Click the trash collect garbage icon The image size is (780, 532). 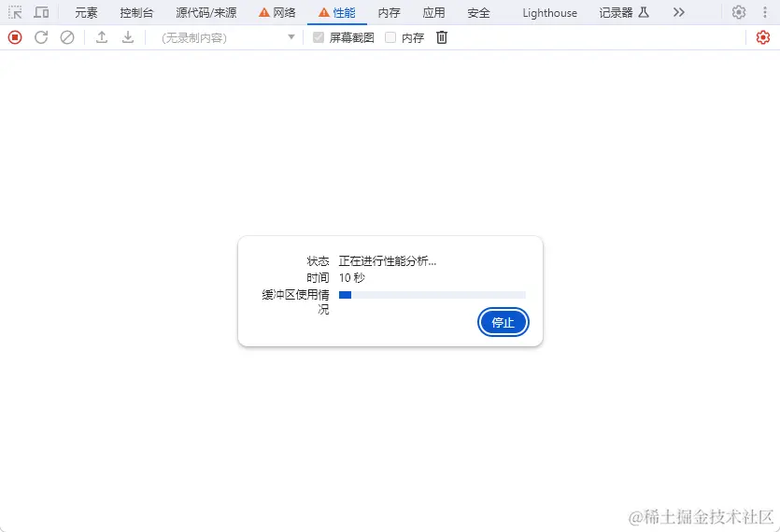click(442, 37)
